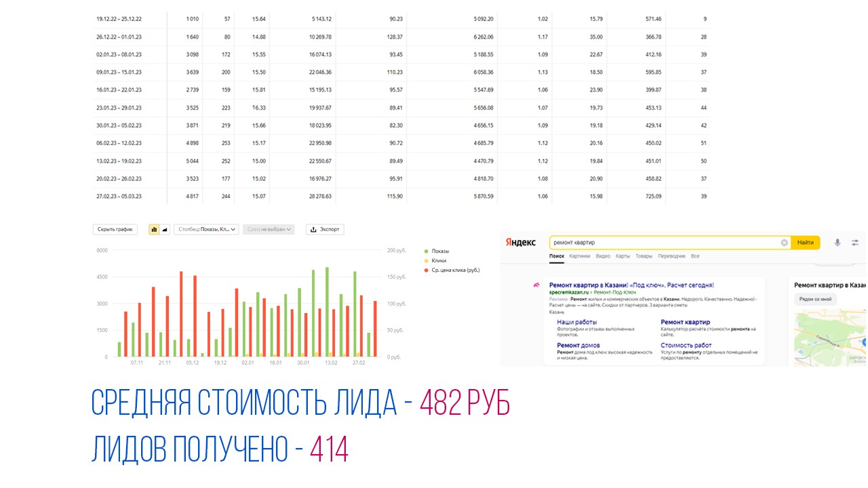Open the Ремонт квартир sitelink in the ad
The width and height of the screenshot is (868, 488).
click(686, 322)
